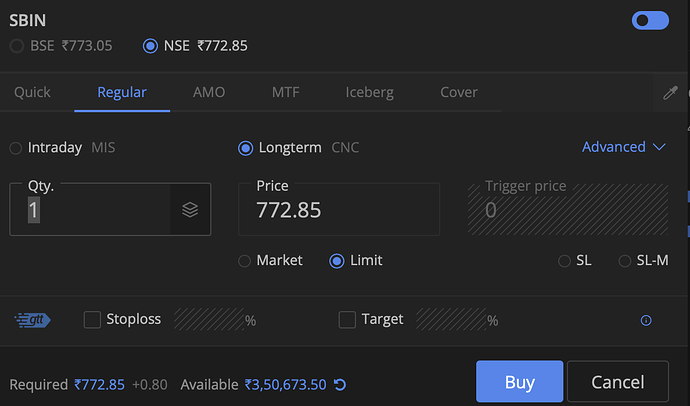The width and height of the screenshot is (690, 406).
Task: Switch to the Regular tab
Action: [122, 92]
